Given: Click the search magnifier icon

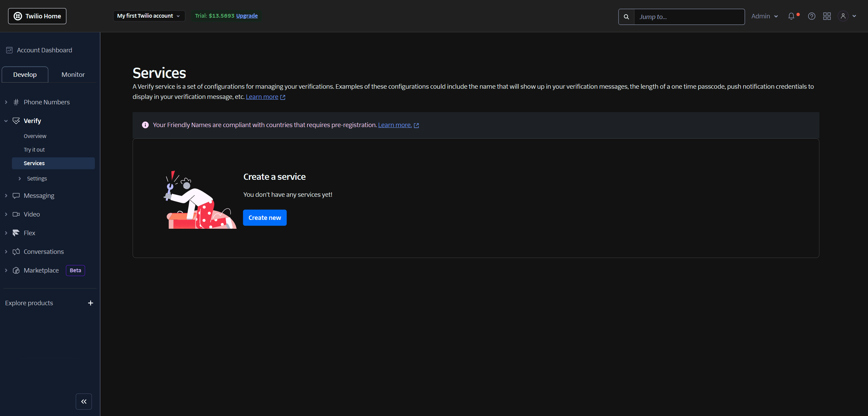Looking at the screenshot, I should [626, 17].
